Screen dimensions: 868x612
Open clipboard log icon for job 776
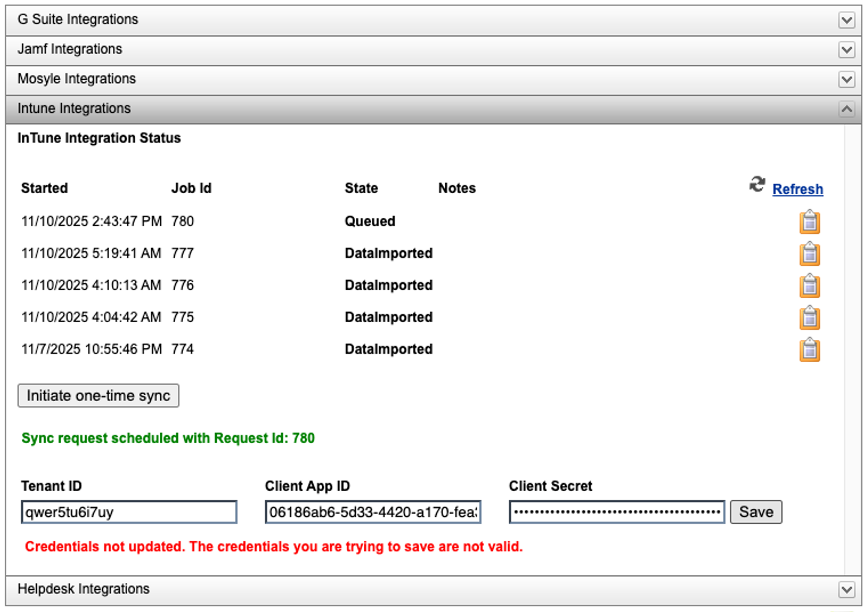[809, 286]
